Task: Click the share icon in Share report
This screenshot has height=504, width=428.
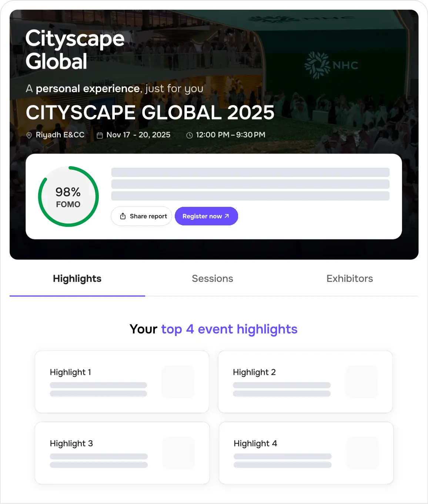Action: point(123,216)
